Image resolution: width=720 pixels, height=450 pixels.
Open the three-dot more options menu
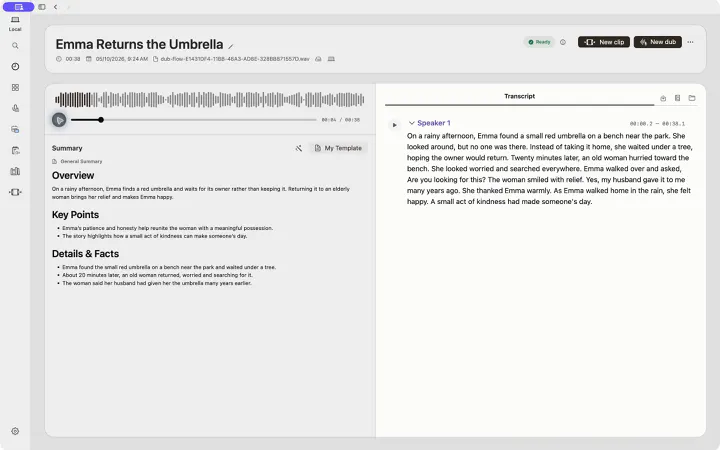(690, 42)
